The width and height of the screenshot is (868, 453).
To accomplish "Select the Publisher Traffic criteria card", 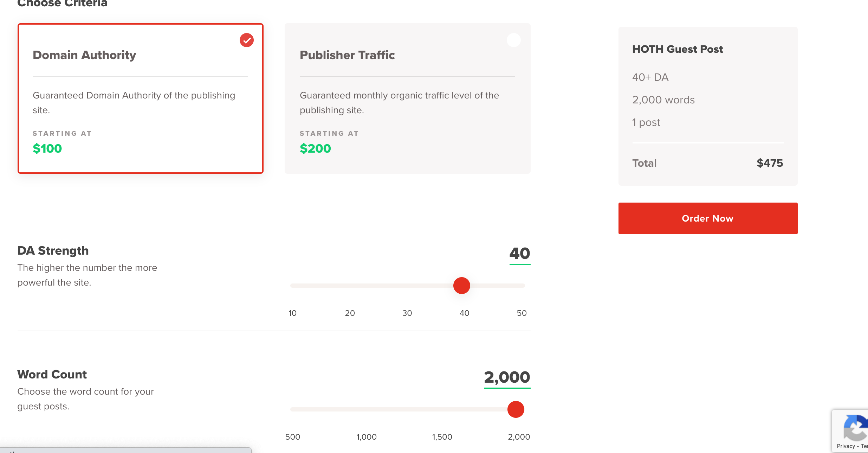I will [x=407, y=98].
